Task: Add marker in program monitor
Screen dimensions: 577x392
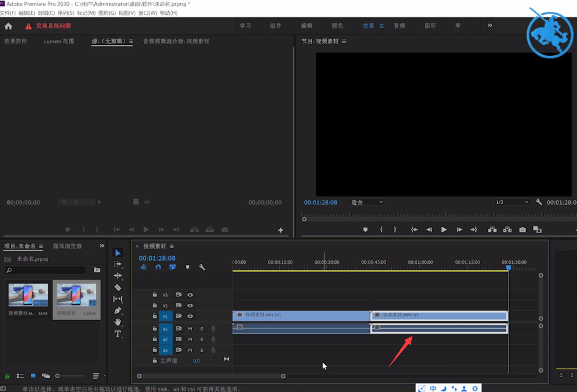Action: point(365,230)
